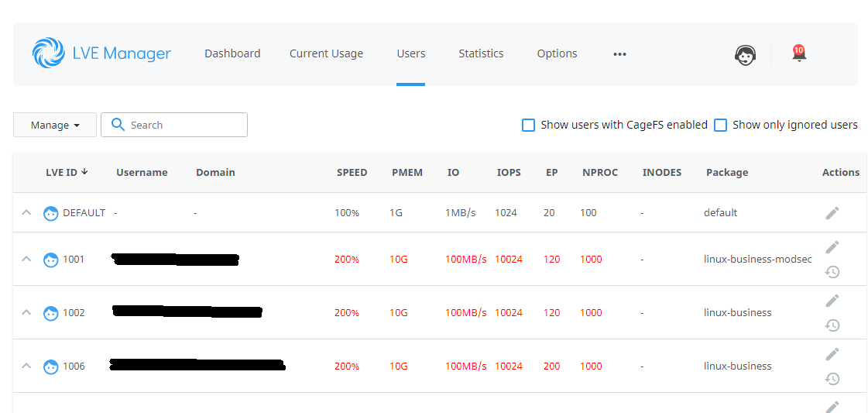Click the EP column header

(551, 172)
